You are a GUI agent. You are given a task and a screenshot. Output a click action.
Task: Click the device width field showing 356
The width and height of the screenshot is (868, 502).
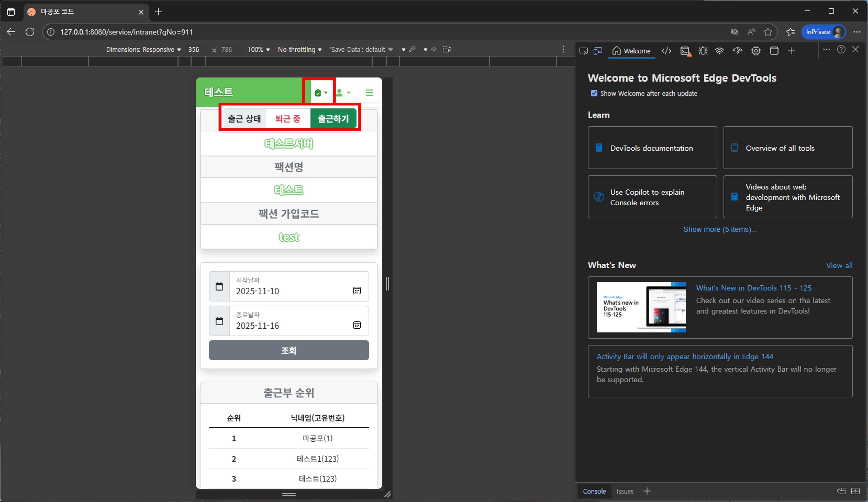point(194,49)
